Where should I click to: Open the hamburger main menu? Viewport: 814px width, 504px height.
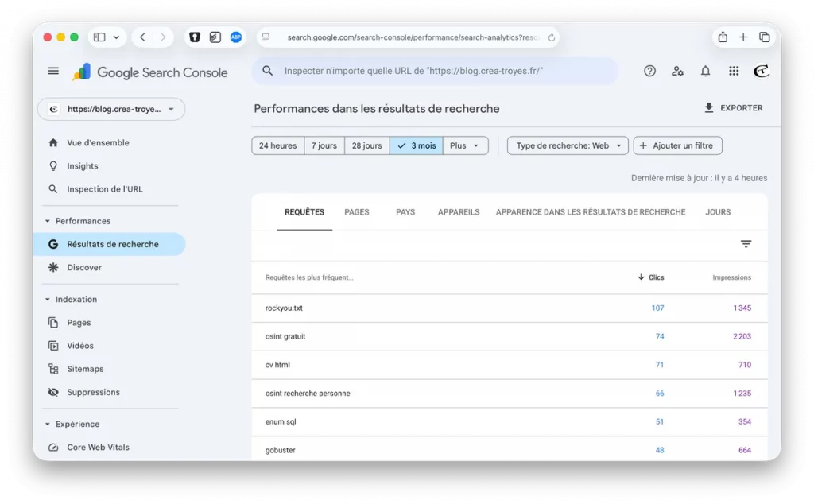pyautogui.click(x=53, y=71)
